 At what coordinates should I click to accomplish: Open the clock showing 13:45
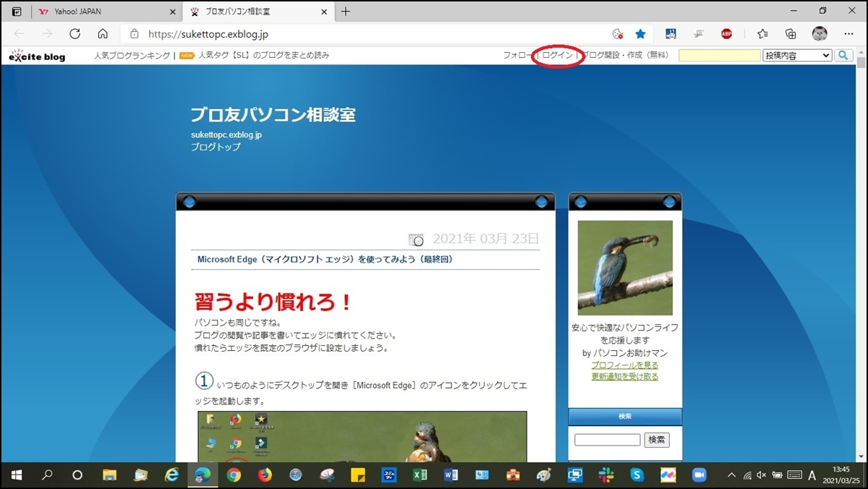click(x=841, y=475)
